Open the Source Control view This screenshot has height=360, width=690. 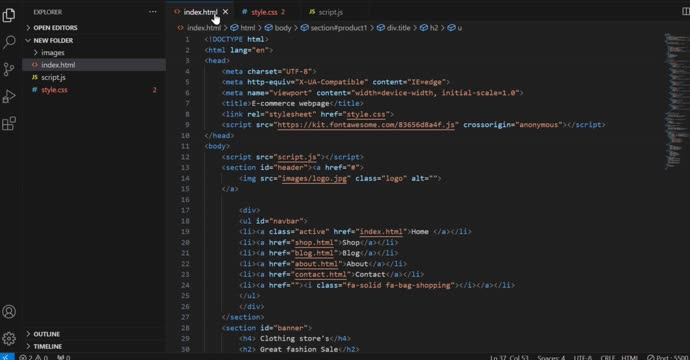(x=9, y=70)
